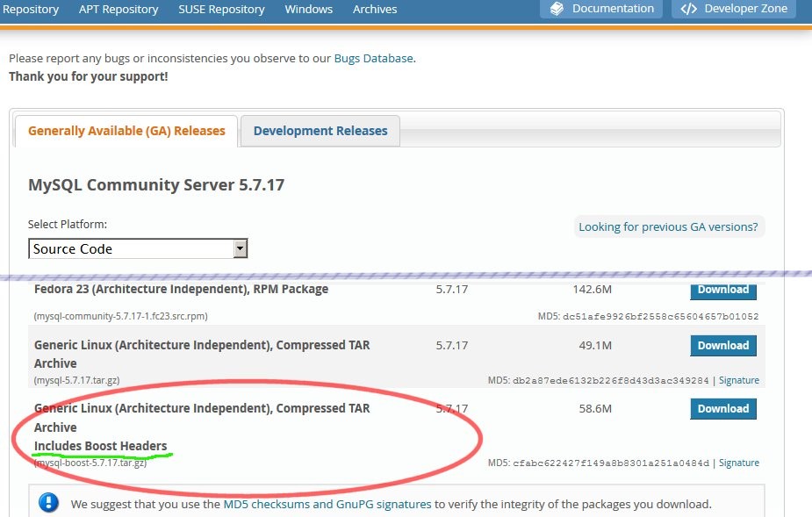Viewport: 812px width, 517px height.
Task: Click Includes Boost Headers text
Action: [100, 446]
